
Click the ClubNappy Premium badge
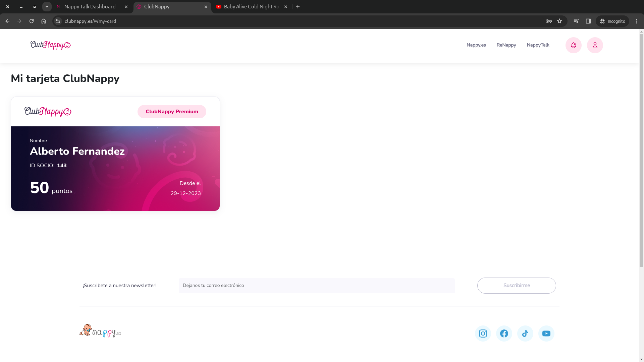tap(172, 112)
